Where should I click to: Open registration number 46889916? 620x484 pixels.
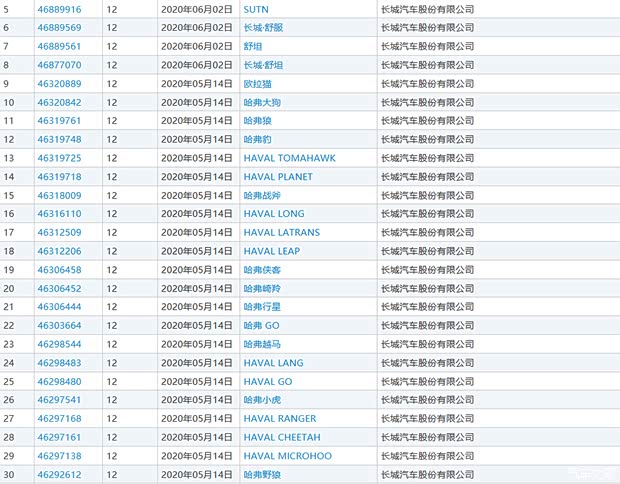(59, 9)
